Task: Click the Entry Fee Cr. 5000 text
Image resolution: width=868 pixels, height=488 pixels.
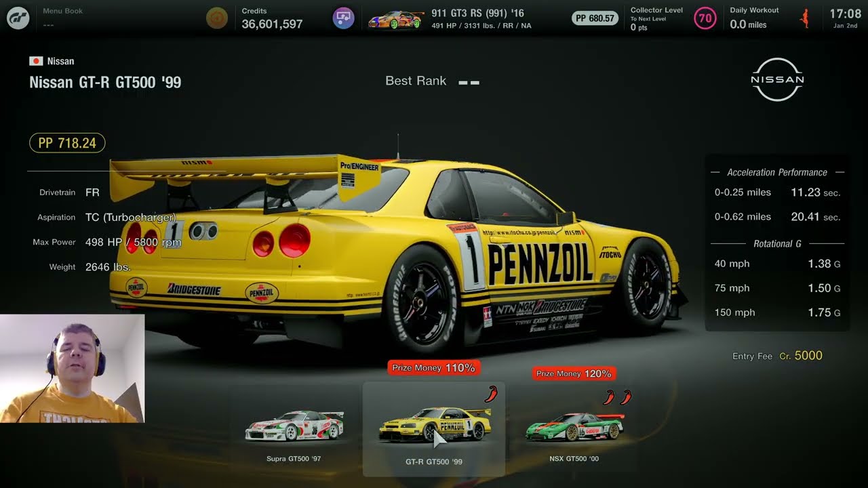Action: [x=777, y=356]
